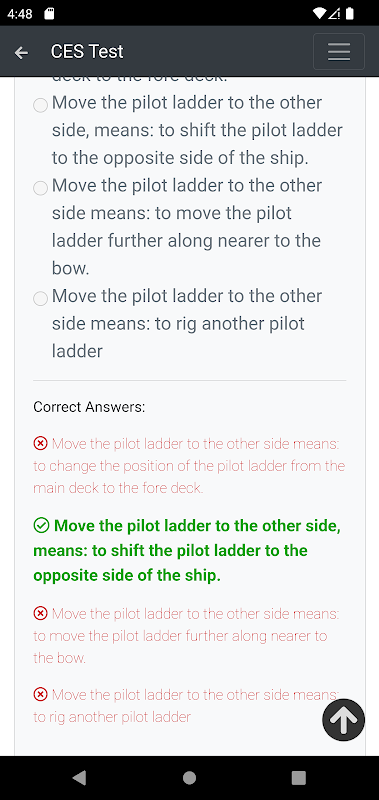Tap the back arrow in the header
379x800 pixels.
coord(21,52)
